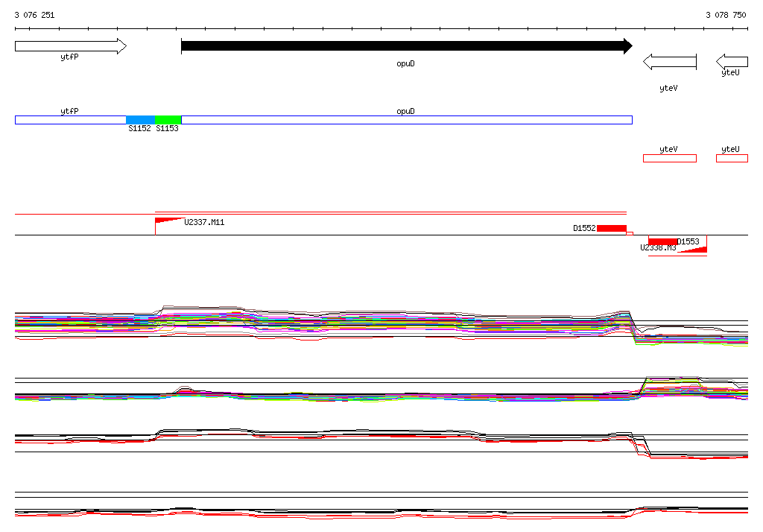Click the start coordinate 3 076 251

pyautogui.click(x=34, y=15)
